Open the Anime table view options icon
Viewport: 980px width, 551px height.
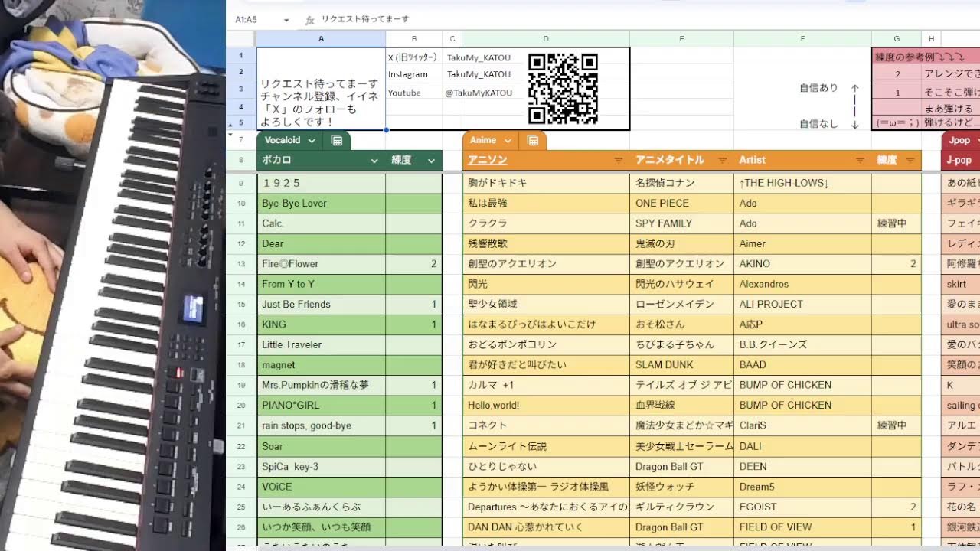532,140
